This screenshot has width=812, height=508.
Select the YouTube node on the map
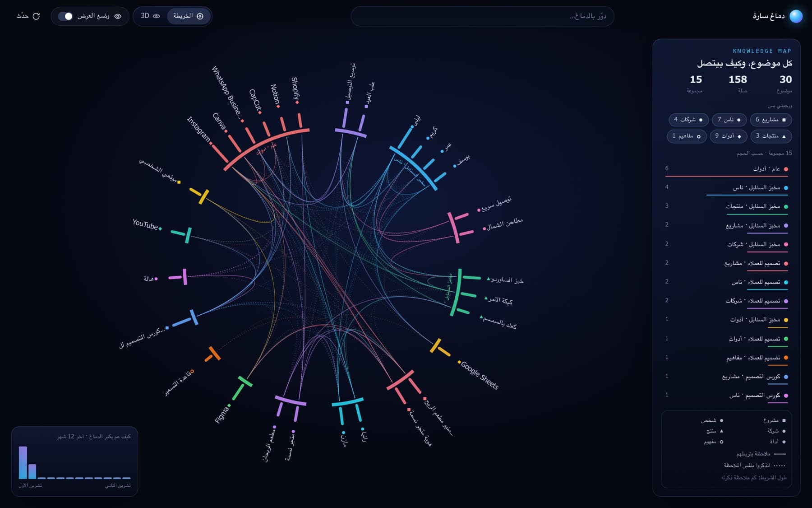pyautogui.click(x=147, y=225)
